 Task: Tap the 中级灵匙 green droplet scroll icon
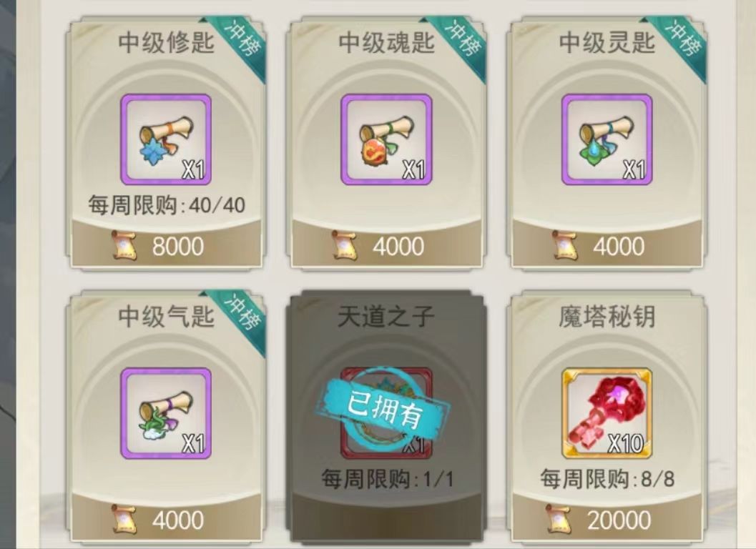coord(607,140)
